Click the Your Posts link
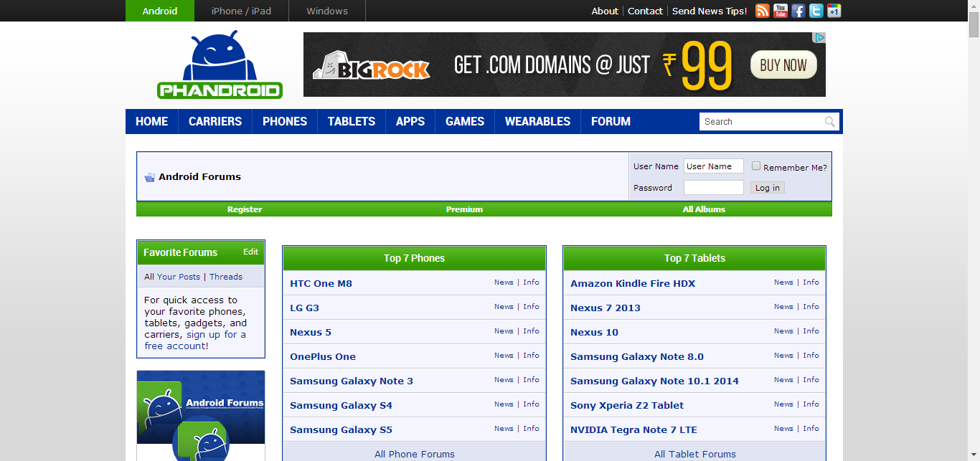 pos(179,277)
